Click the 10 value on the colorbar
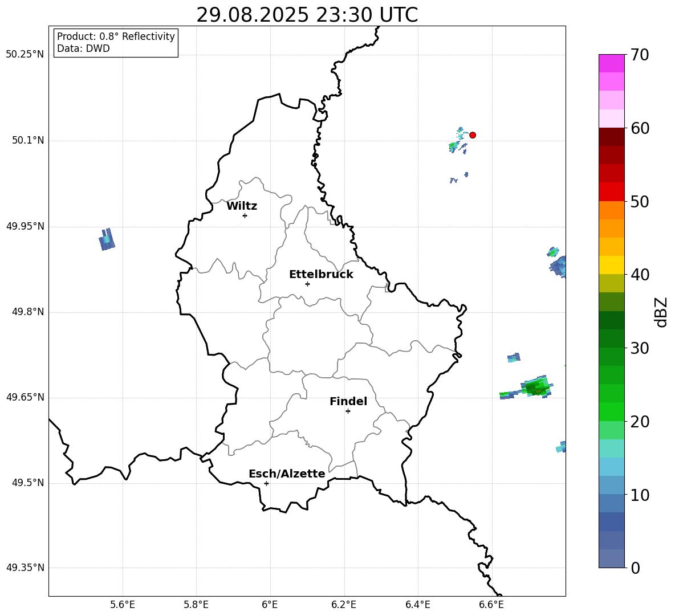675x616 pixels. 640,495
